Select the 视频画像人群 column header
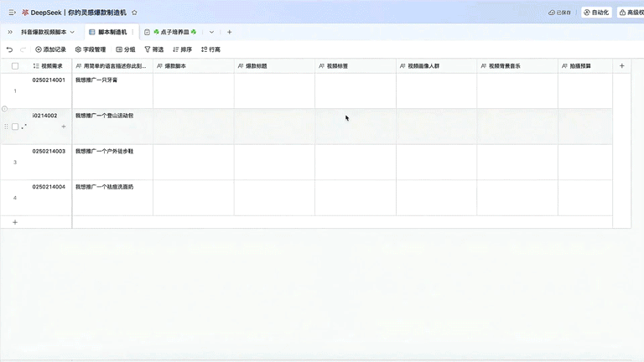The height and width of the screenshot is (362, 644). 437,66
